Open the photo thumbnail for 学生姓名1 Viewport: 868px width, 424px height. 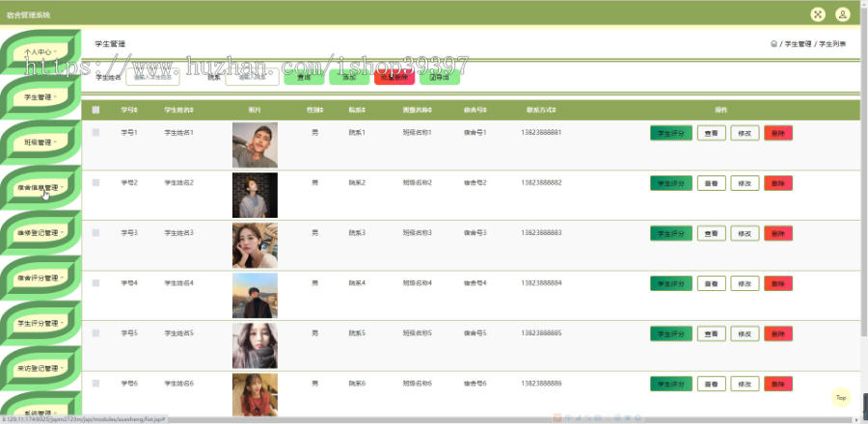tap(255, 145)
